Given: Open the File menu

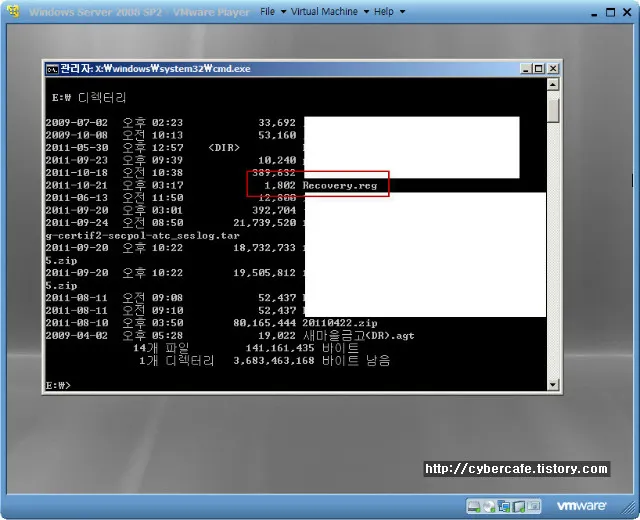Looking at the screenshot, I should coord(273,12).
